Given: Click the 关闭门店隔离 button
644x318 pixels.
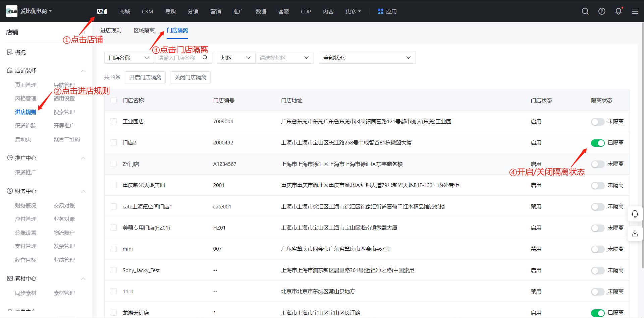Looking at the screenshot, I should [x=190, y=77].
